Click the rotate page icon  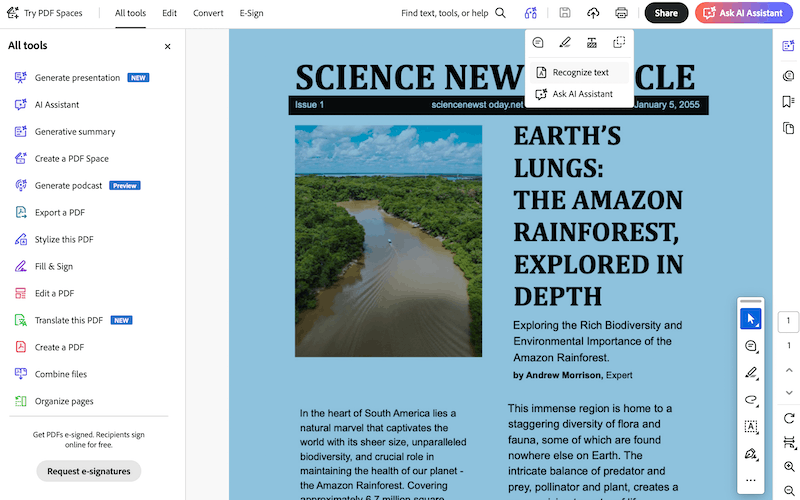[789, 418]
